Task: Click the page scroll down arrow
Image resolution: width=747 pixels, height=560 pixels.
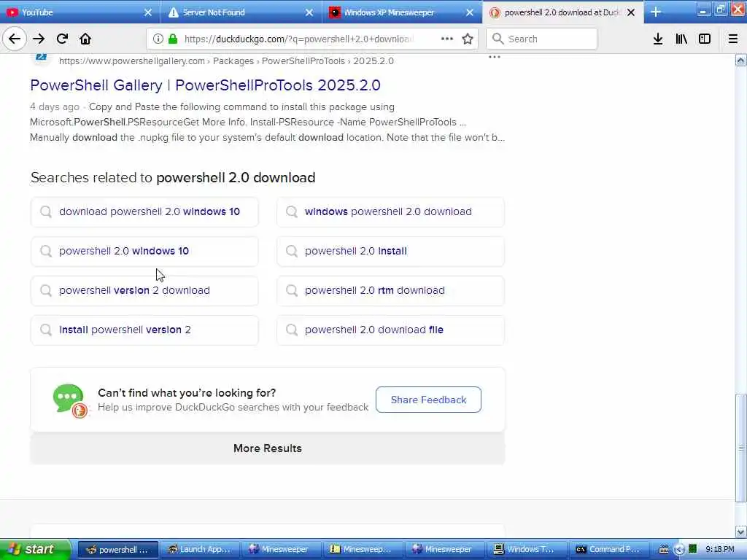Action: pyautogui.click(x=741, y=532)
